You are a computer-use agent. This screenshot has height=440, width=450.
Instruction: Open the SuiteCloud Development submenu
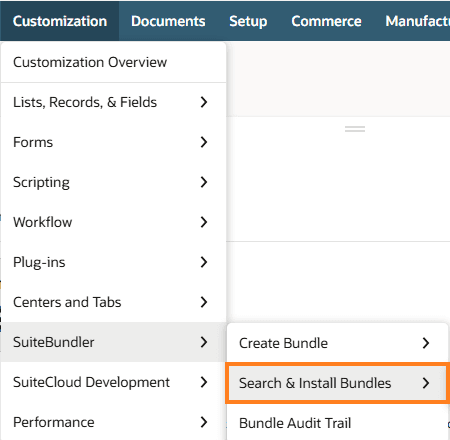point(113,382)
